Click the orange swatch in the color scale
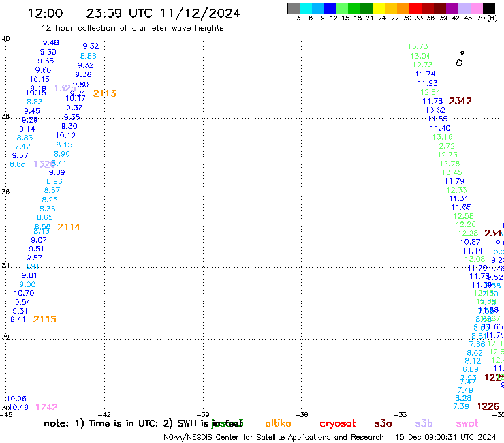 click(403, 8)
